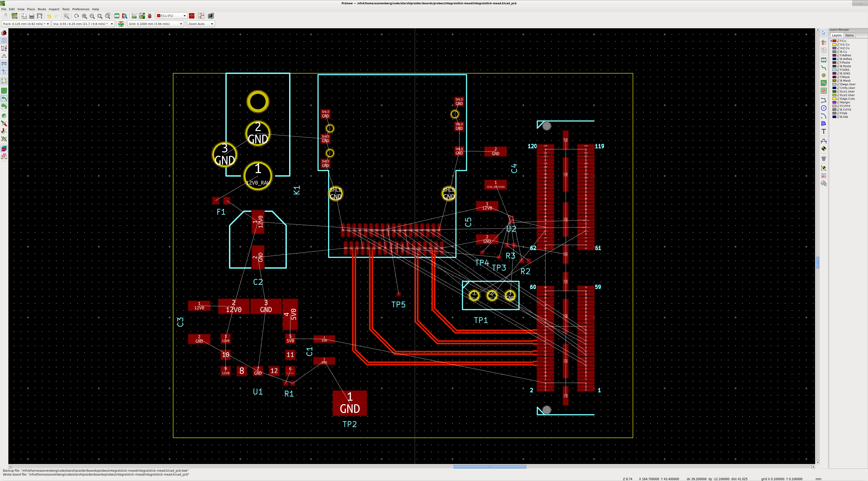Viewport: 868px width, 481px height.
Task: Uncheck the Margin layer visibility
Action: pyautogui.click(x=838, y=102)
